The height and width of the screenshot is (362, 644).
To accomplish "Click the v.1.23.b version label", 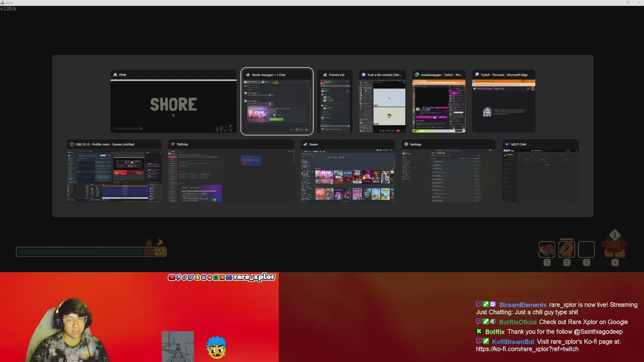I will pyautogui.click(x=8, y=9).
